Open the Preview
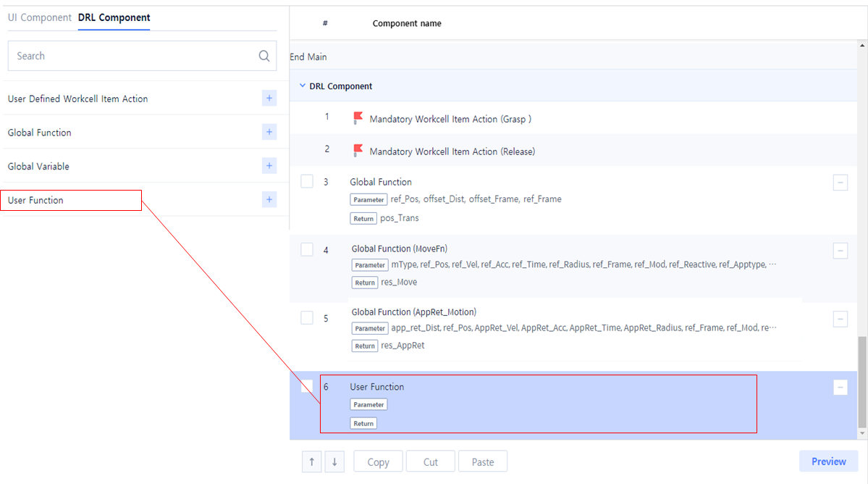868x484 pixels. pyautogui.click(x=828, y=462)
